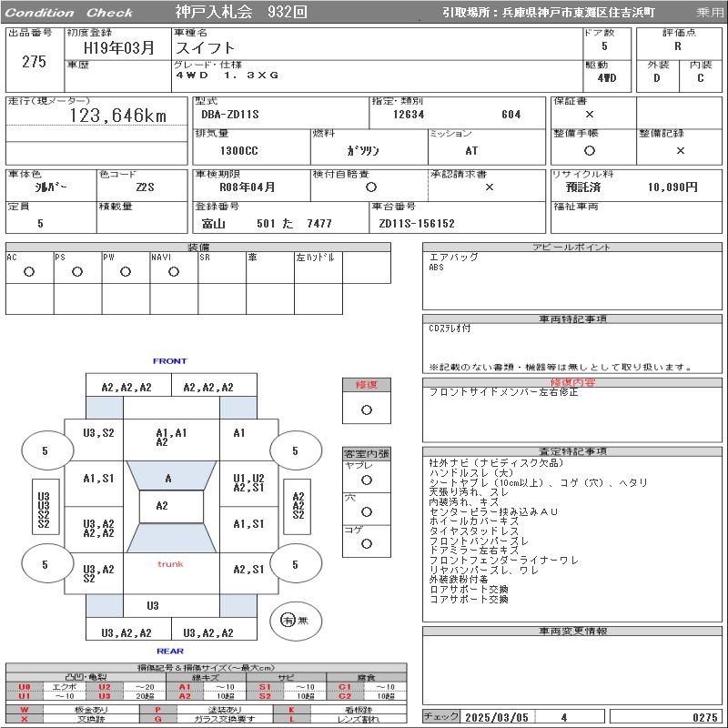
Task: Toggle the 修復 repair history circle
Action: point(366,409)
